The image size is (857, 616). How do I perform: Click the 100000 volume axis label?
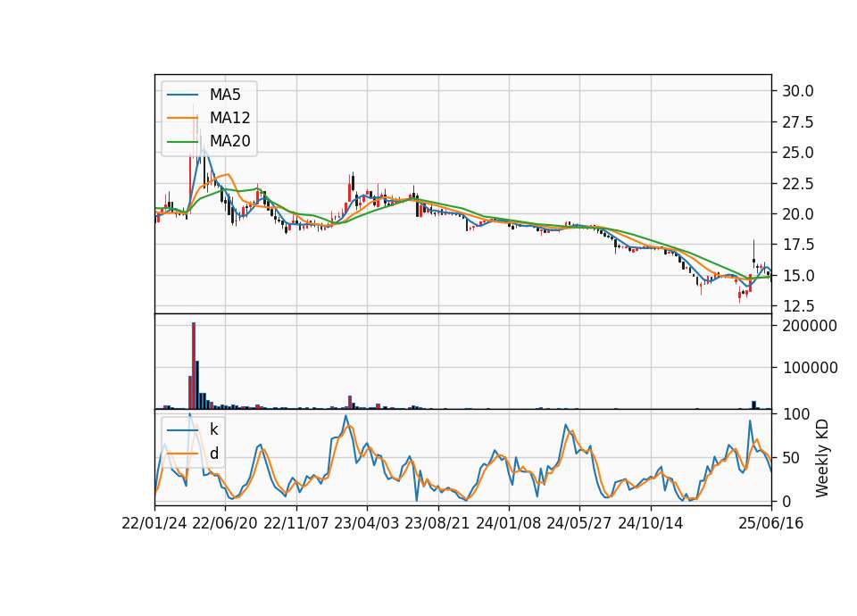click(810, 368)
